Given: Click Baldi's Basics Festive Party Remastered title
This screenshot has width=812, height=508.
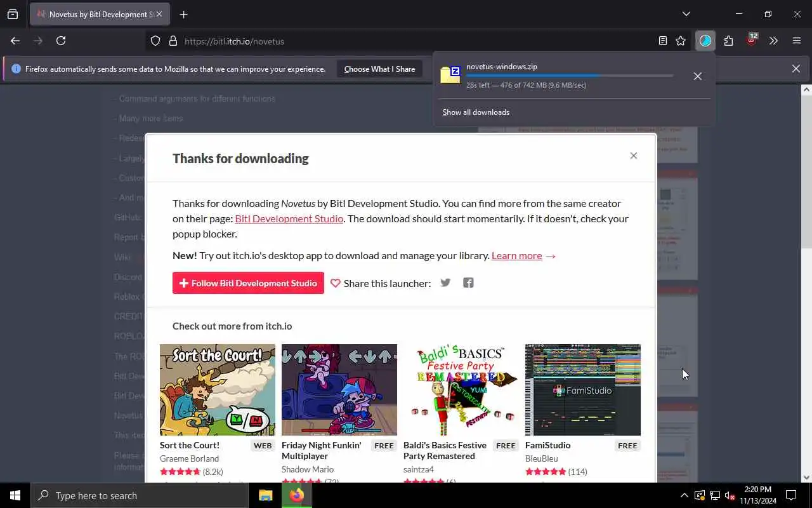Looking at the screenshot, I should (445, 451).
